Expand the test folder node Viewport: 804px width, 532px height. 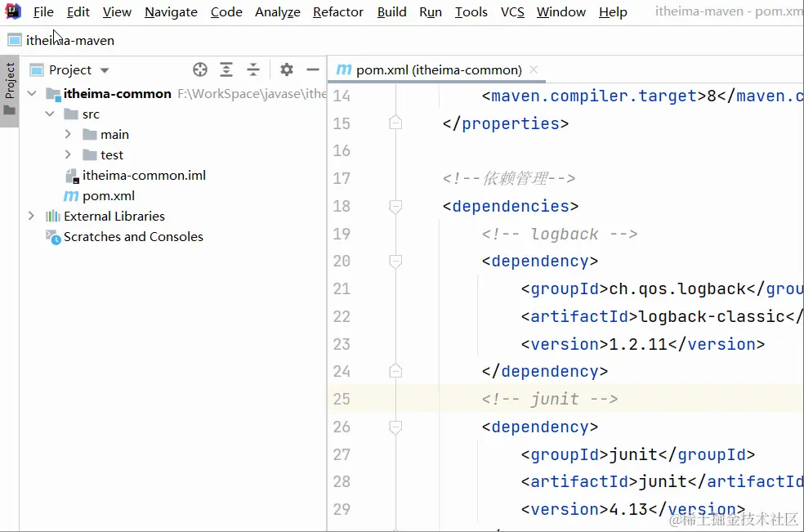tap(68, 155)
